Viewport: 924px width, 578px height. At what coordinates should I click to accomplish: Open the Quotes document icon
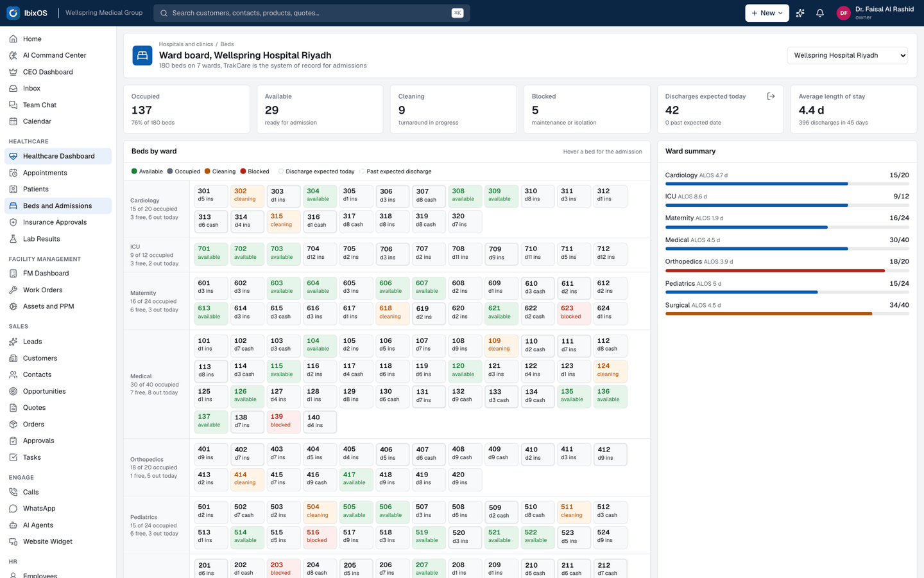(13, 408)
